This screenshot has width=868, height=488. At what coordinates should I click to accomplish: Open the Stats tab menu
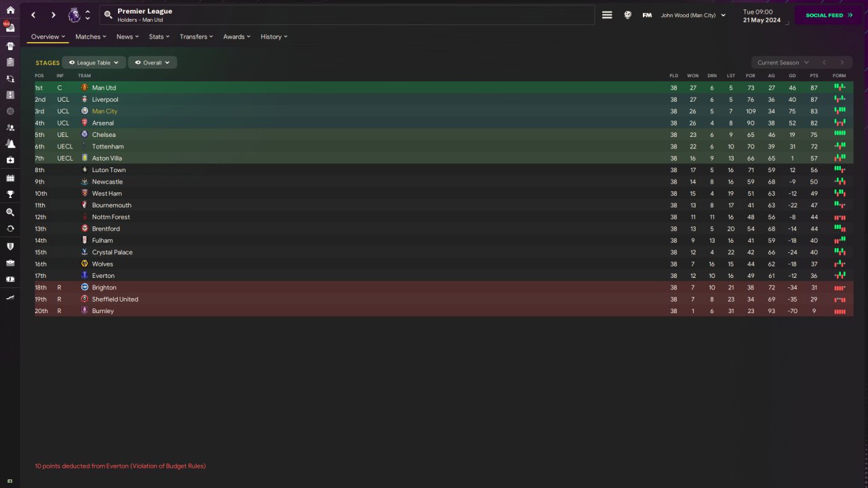tap(159, 37)
